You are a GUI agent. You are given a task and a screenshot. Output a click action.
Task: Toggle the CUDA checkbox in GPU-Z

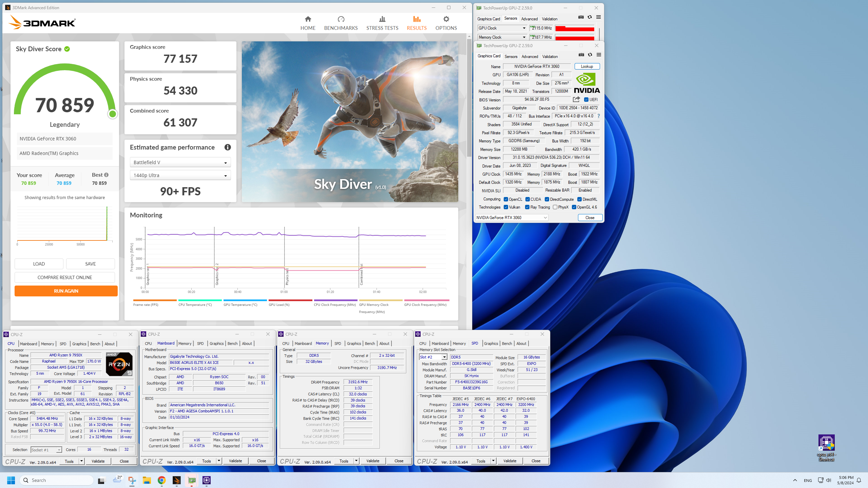[527, 199]
